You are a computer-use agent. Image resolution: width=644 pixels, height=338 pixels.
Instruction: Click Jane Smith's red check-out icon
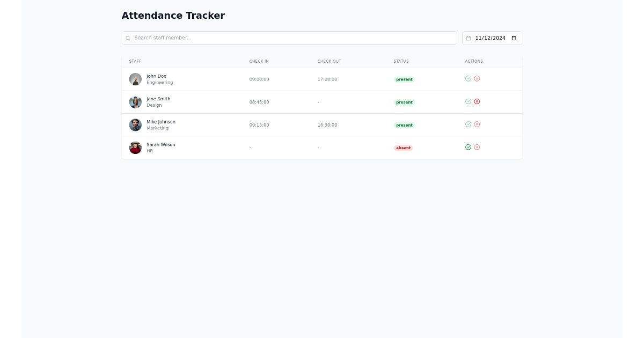[x=477, y=101]
